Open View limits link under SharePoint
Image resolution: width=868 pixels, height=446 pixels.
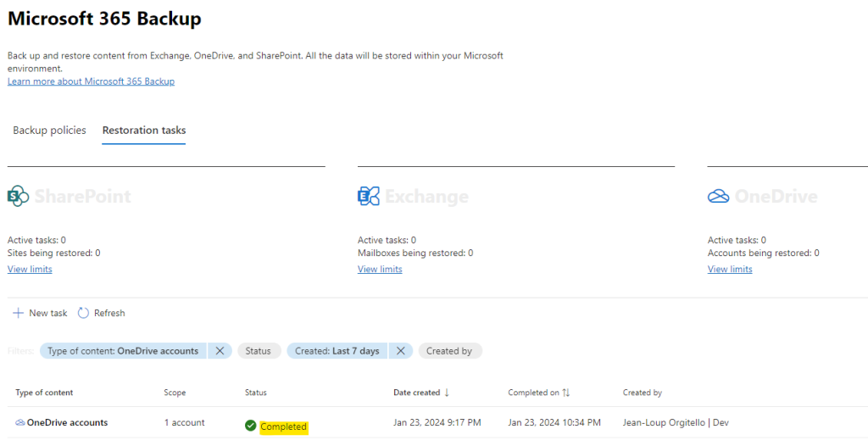tap(30, 269)
